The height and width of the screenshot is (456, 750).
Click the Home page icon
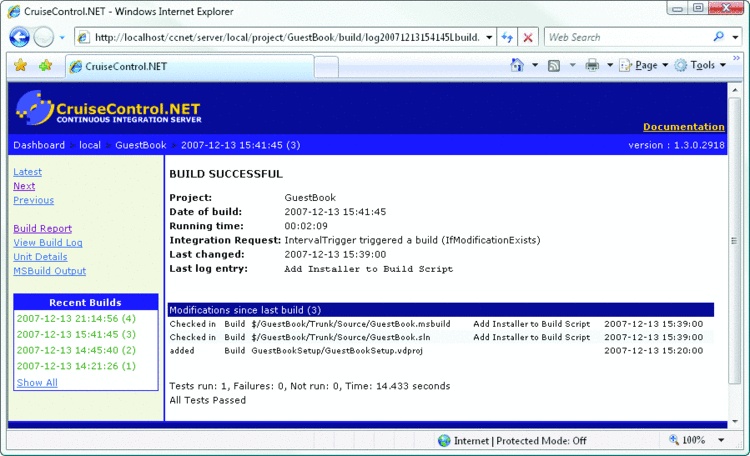pyautogui.click(x=517, y=65)
